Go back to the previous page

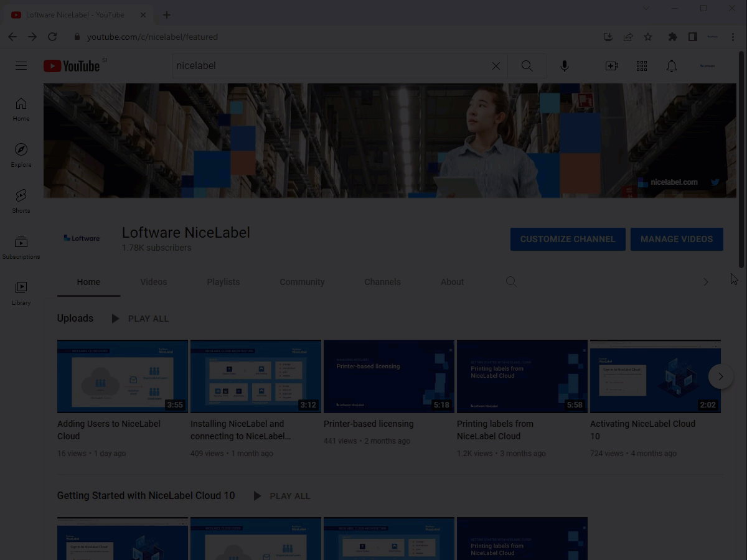click(x=12, y=37)
